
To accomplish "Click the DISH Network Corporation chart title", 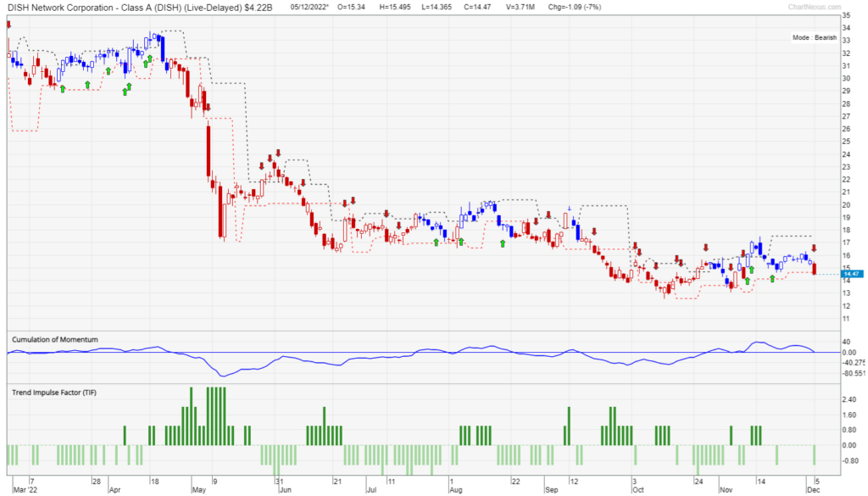I will tap(141, 7).
